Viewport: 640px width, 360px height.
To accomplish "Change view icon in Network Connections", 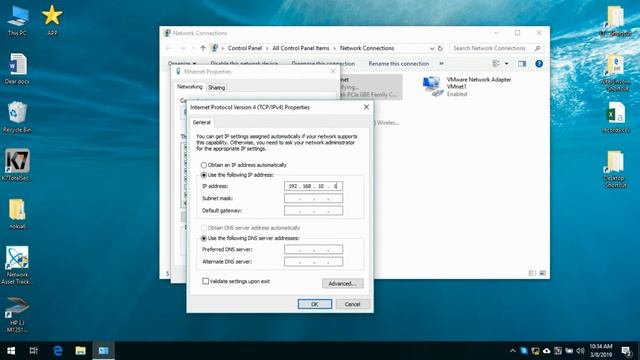I will (496, 64).
